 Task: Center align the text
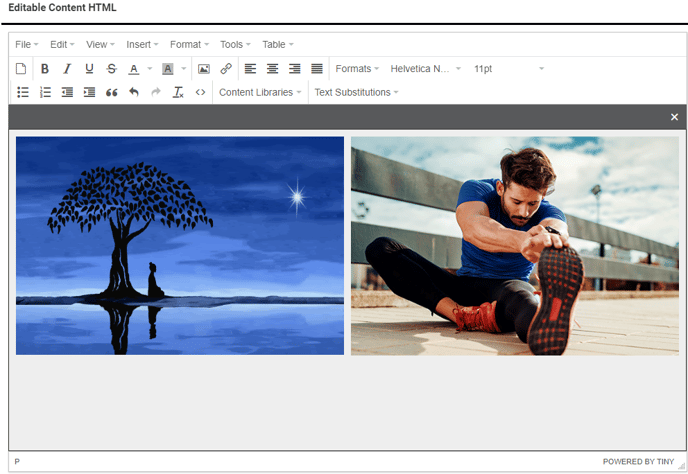point(272,69)
